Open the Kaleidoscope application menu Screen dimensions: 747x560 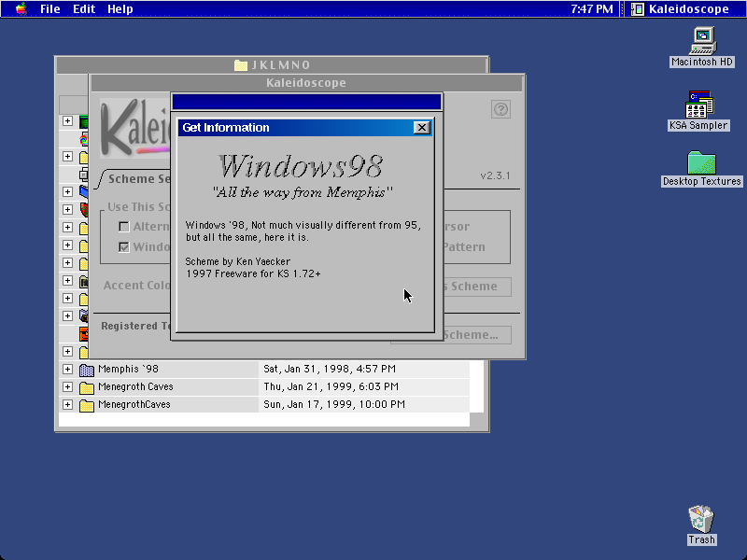point(682,8)
